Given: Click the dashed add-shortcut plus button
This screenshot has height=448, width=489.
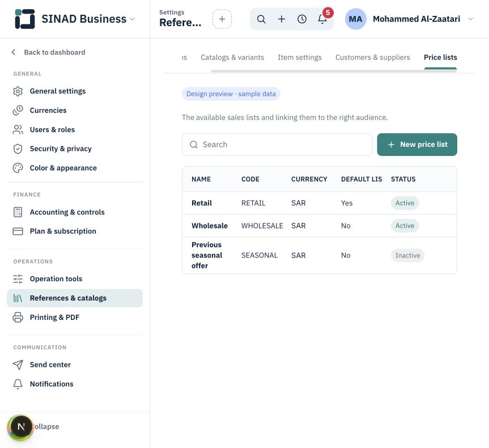Looking at the screenshot, I should click(x=222, y=19).
